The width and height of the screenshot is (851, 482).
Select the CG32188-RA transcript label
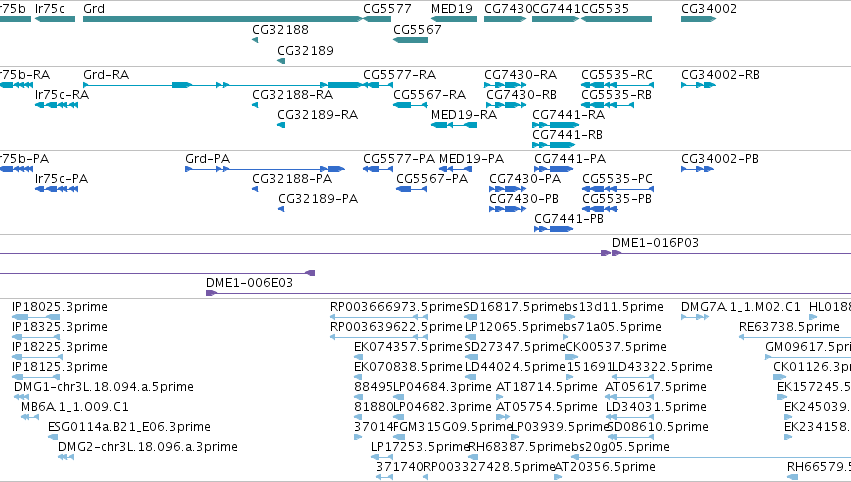coord(293,94)
